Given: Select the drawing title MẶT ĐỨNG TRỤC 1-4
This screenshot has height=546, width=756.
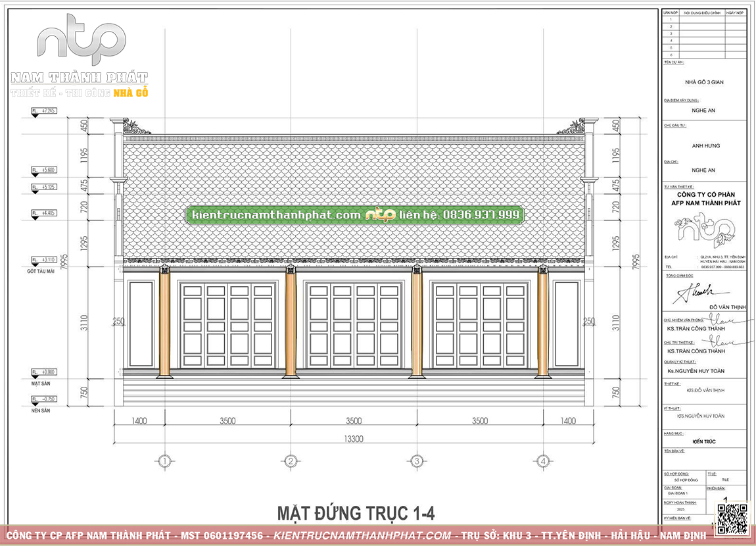Looking at the screenshot, I should (356, 513).
